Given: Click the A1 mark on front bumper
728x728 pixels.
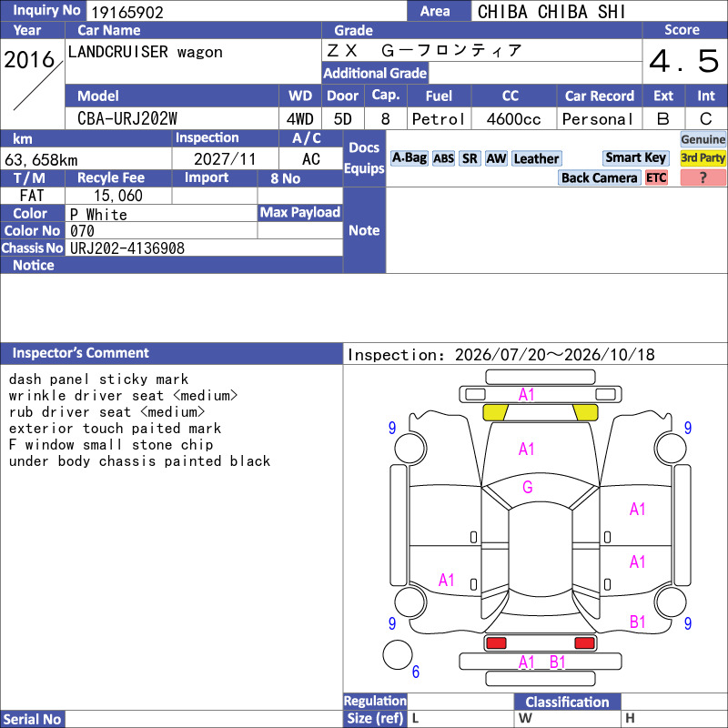Looking at the screenshot, I should click(527, 395).
